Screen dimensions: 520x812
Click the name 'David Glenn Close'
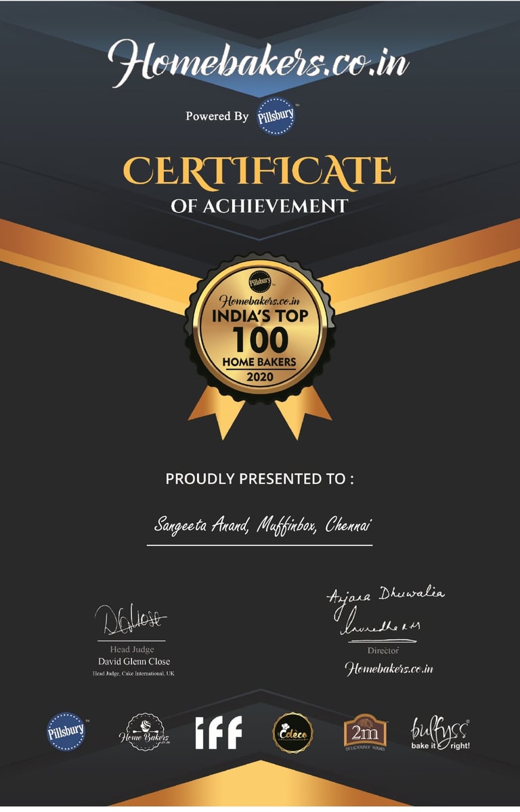click(x=134, y=661)
